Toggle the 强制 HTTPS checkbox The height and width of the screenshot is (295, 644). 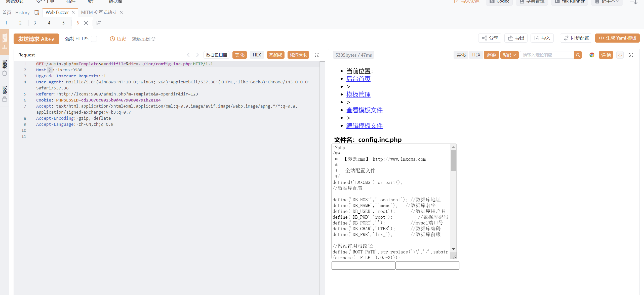[x=94, y=39]
